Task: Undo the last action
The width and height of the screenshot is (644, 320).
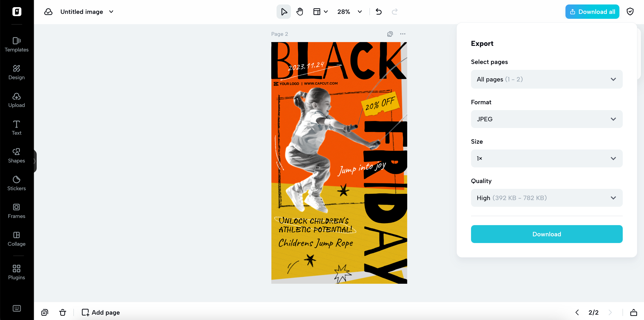Action: (378, 11)
